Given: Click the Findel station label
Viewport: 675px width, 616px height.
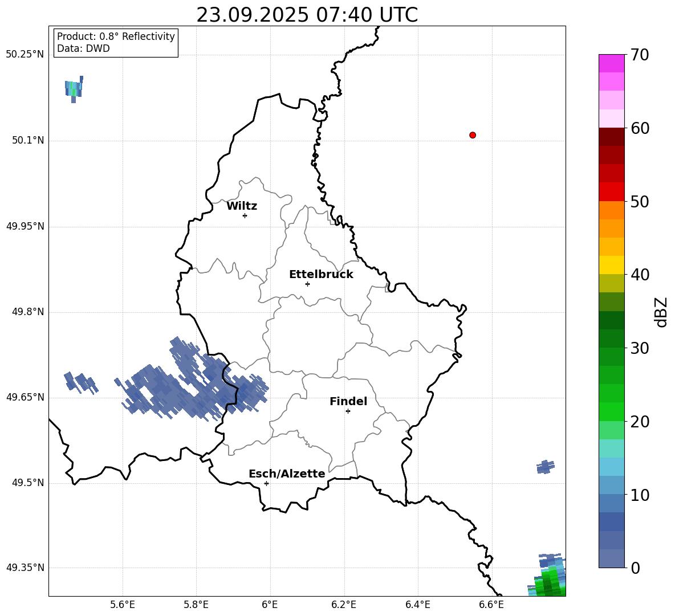Looking at the screenshot, I should tap(348, 401).
